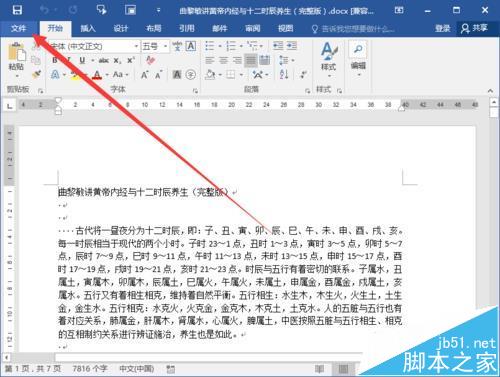Apply Character Shading with the shaded A icon
This screenshot has height=377, width=500.
(177, 75)
